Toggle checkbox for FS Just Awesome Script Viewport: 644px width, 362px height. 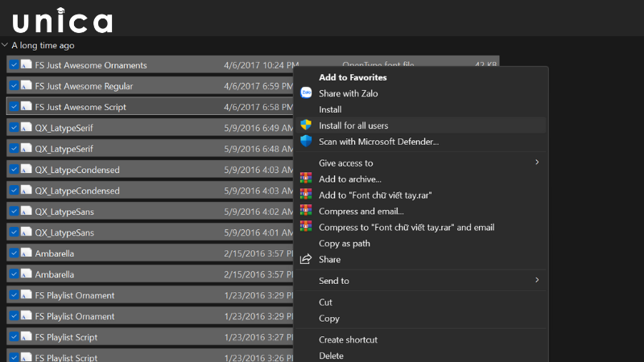coord(14,107)
